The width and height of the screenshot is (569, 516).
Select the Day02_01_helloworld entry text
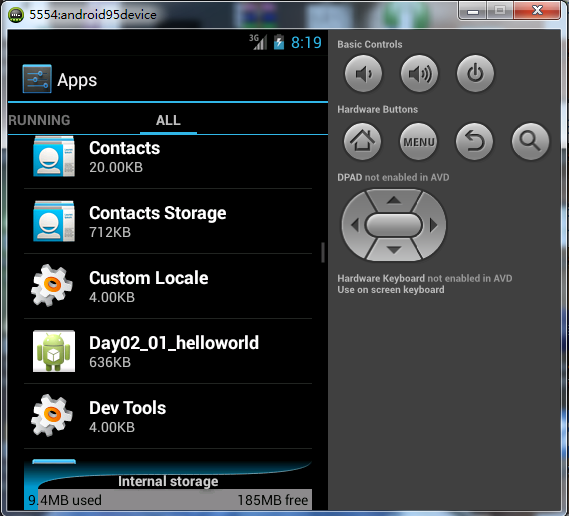174,352
